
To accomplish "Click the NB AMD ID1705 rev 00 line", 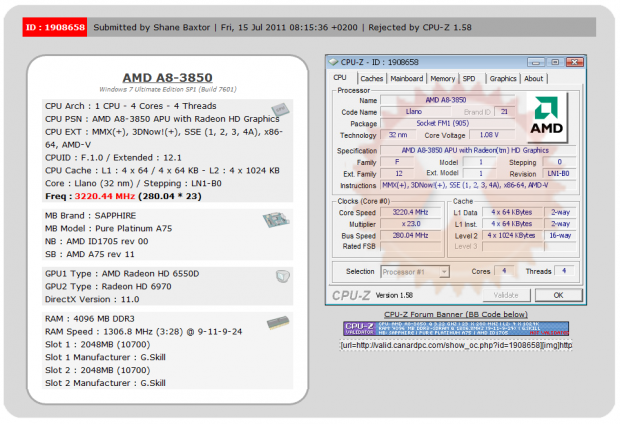I will click(x=97, y=241).
